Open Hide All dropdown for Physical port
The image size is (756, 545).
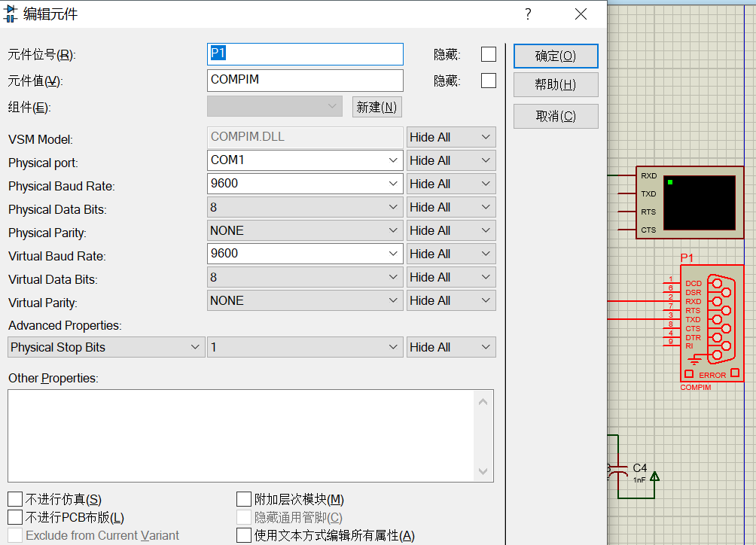(x=451, y=160)
